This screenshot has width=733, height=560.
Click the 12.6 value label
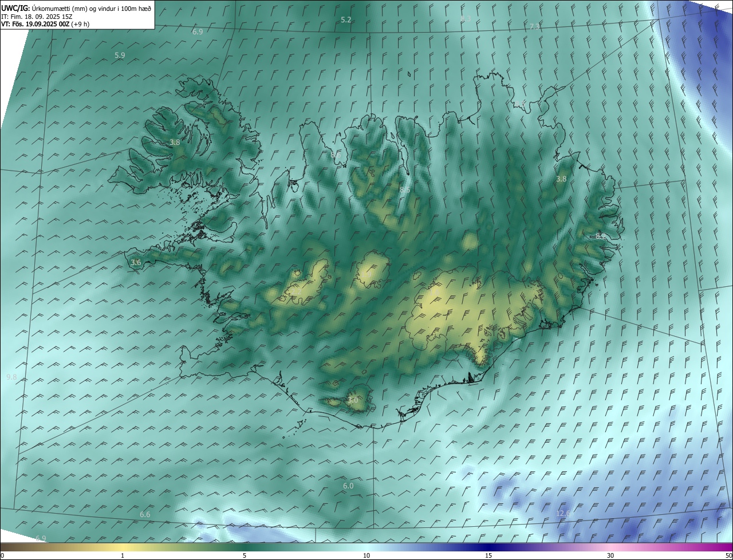pyautogui.click(x=563, y=514)
